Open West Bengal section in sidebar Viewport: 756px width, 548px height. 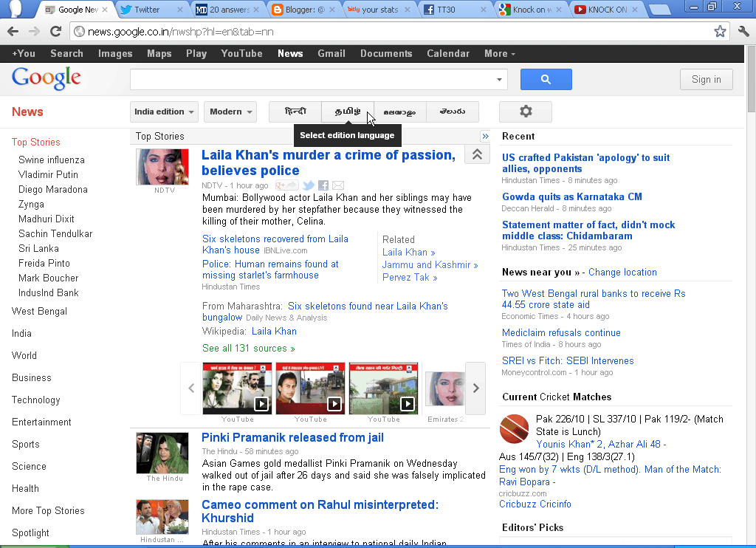pyautogui.click(x=40, y=312)
